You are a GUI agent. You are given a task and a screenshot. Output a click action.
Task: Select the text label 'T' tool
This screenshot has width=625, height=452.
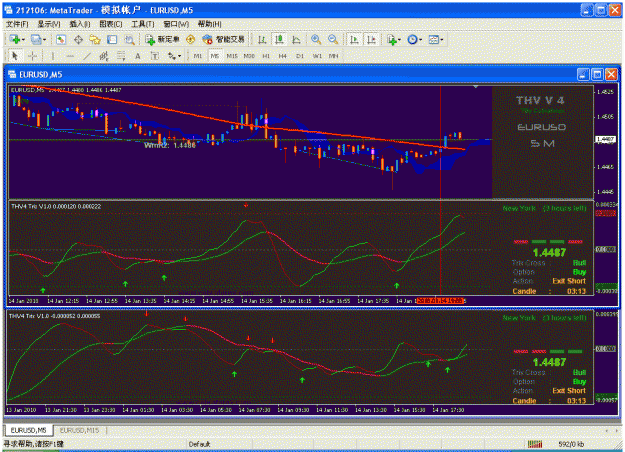point(155,56)
